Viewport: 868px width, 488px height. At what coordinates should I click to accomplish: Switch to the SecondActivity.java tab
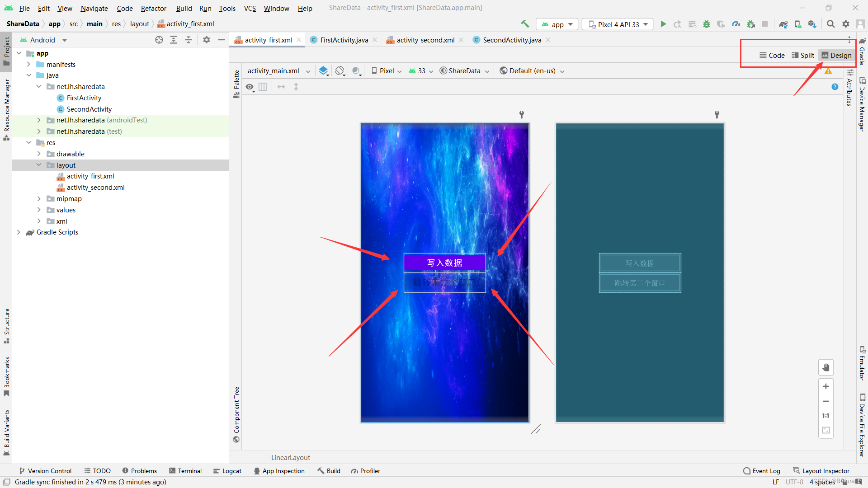pos(512,40)
